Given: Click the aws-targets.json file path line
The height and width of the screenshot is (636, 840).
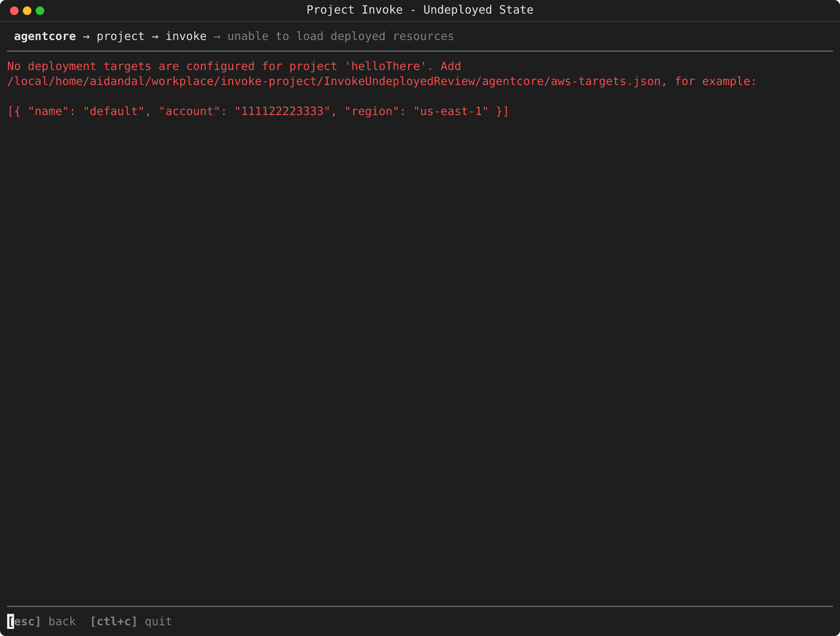Looking at the screenshot, I should pos(382,81).
